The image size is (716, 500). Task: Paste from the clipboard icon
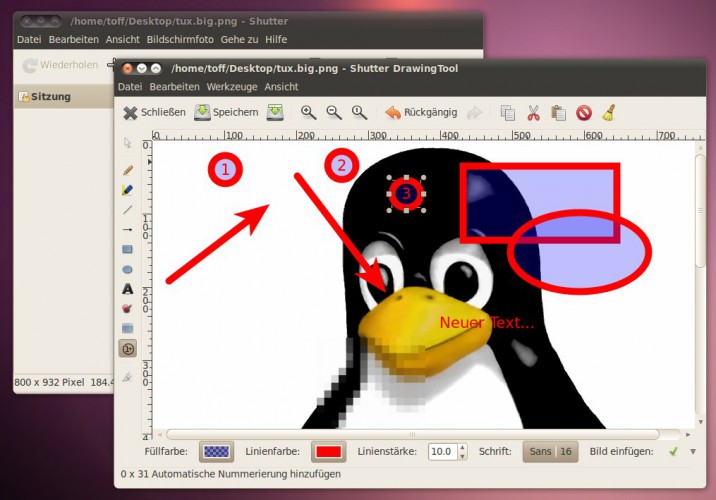[558, 113]
